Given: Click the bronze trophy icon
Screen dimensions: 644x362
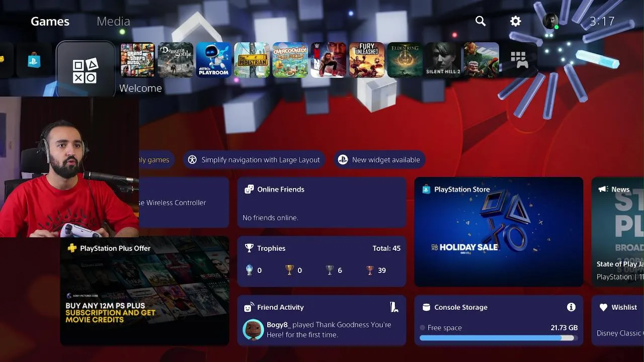Looking at the screenshot, I should click(x=370, y=270).
